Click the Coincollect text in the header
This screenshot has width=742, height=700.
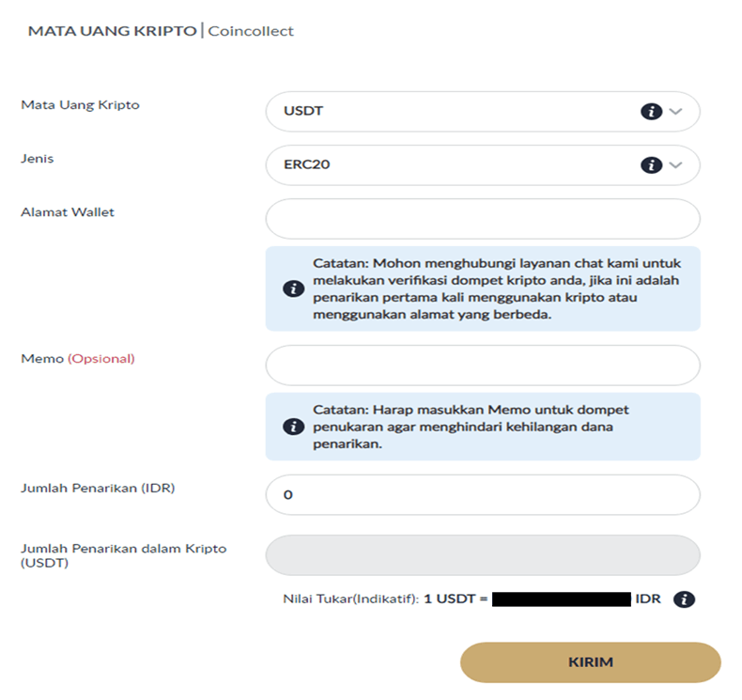(251, 31)
